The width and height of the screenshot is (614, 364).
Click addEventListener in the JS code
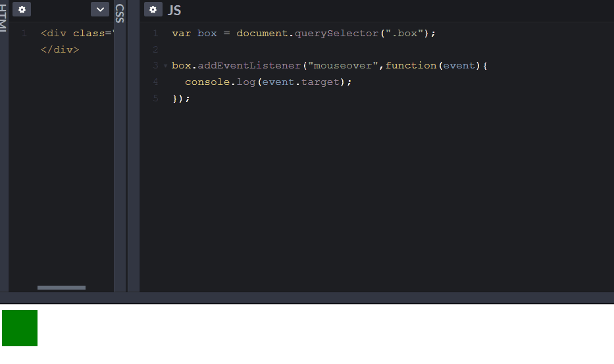click(249, 65)
